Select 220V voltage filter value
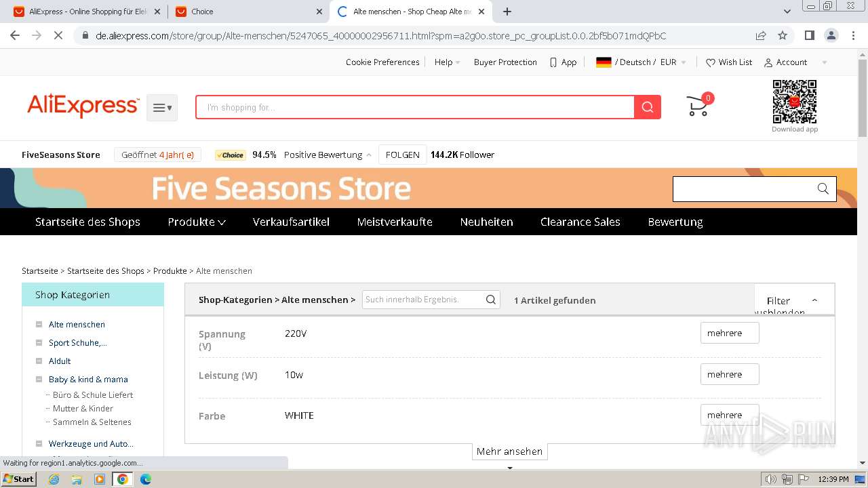The height and width of the screenshot is (488, 868). pos(296,333)
